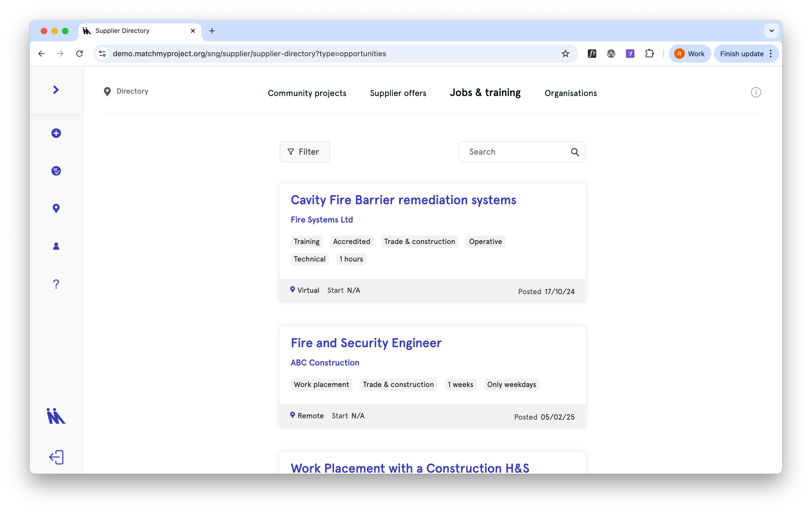Click the Only weekdays tag
812x513 pixels.
tap(511, 385)
